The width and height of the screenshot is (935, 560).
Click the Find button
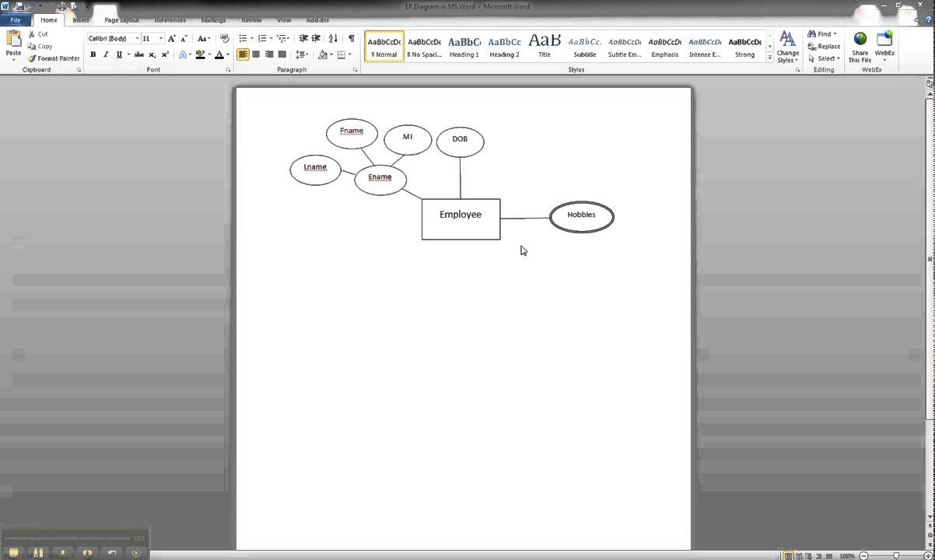(x=821, y=34)
